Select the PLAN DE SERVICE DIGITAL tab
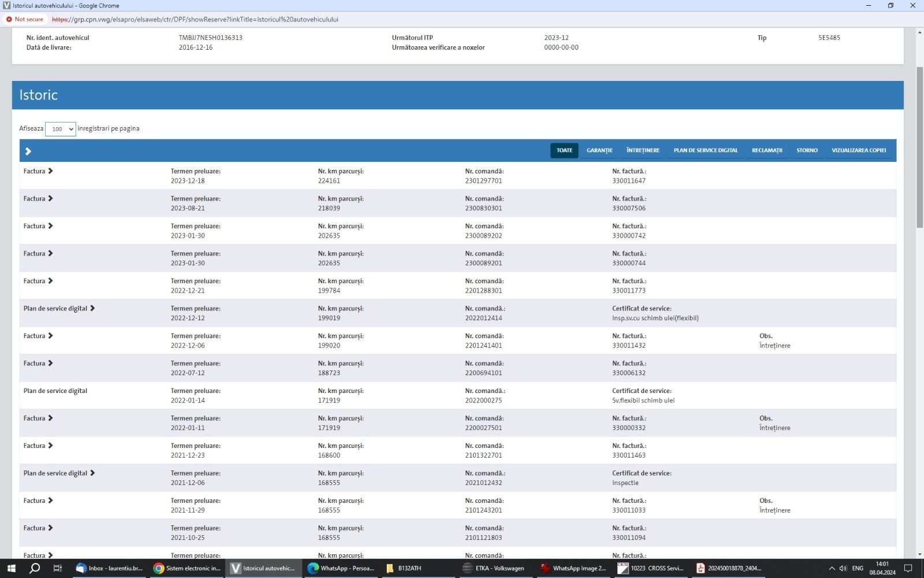The width and height of the screenshot is (924, 578). pyautogui.click(x=705, y=150)
